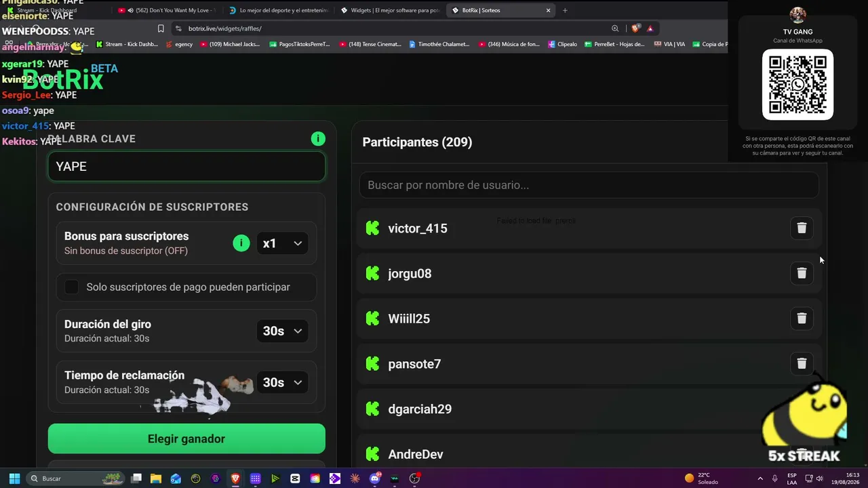Delete pansote7 from the participants list

tap(802, 363)
